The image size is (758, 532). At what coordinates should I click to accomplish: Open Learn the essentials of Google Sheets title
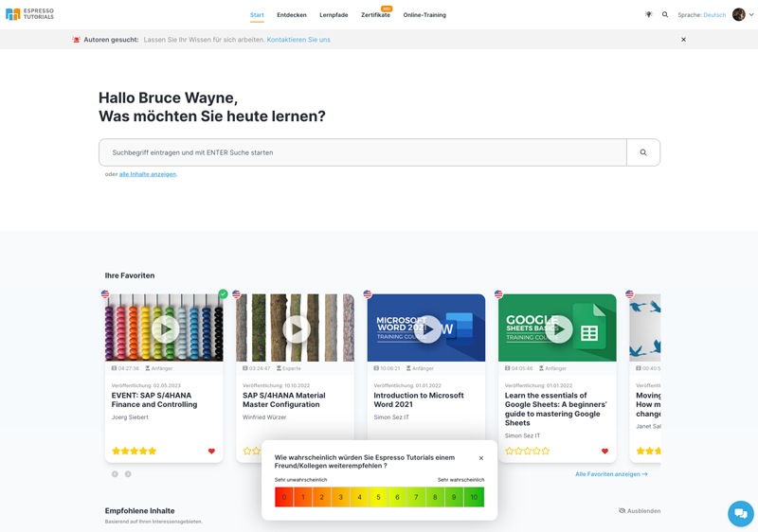[555, 409]
